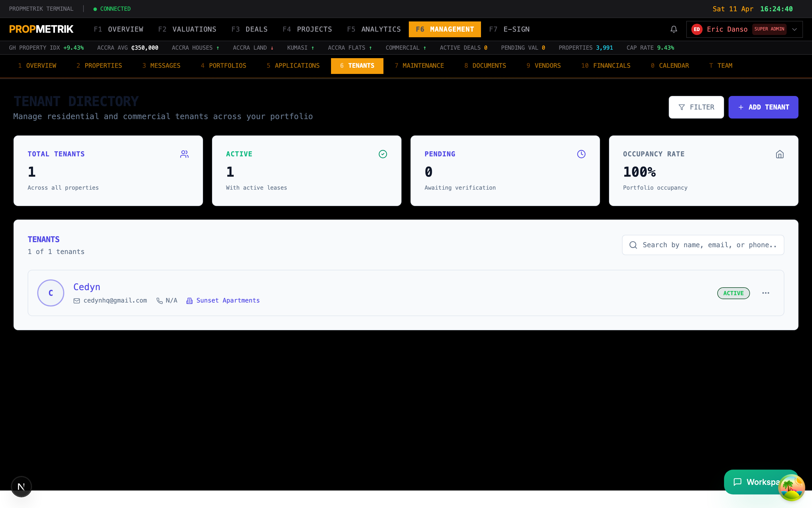This screenshot has height=508, width=812.
Task: Open the 2 Properties sub-tab
Action: [99, 66]
